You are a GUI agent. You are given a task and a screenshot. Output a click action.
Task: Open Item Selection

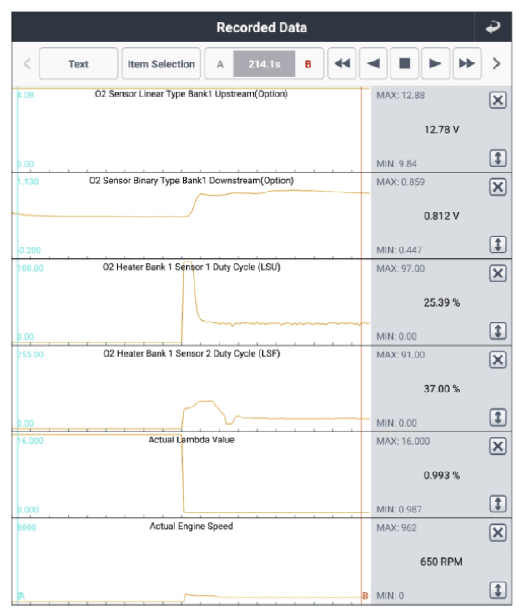tap(161, 64)
